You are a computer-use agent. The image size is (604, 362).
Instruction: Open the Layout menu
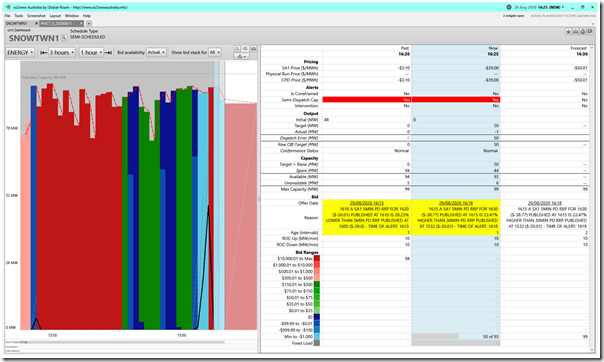tap(55, 16)
